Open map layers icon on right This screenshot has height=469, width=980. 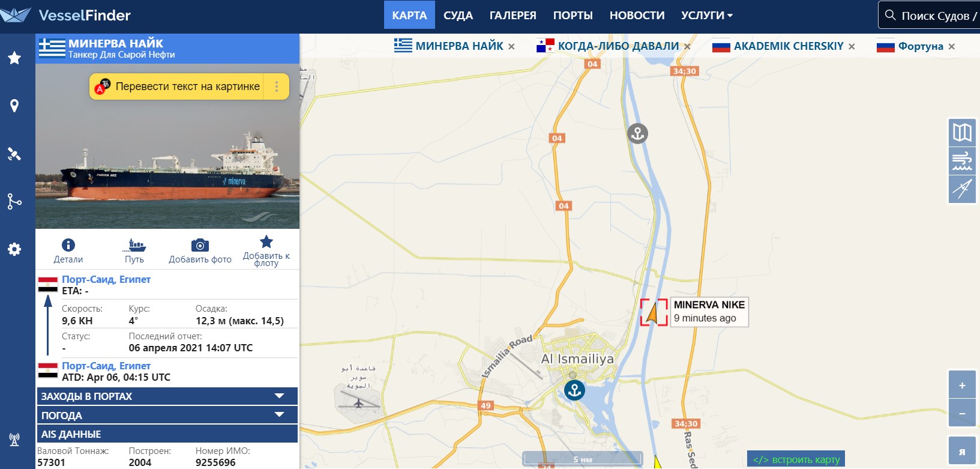coord(962,132)
